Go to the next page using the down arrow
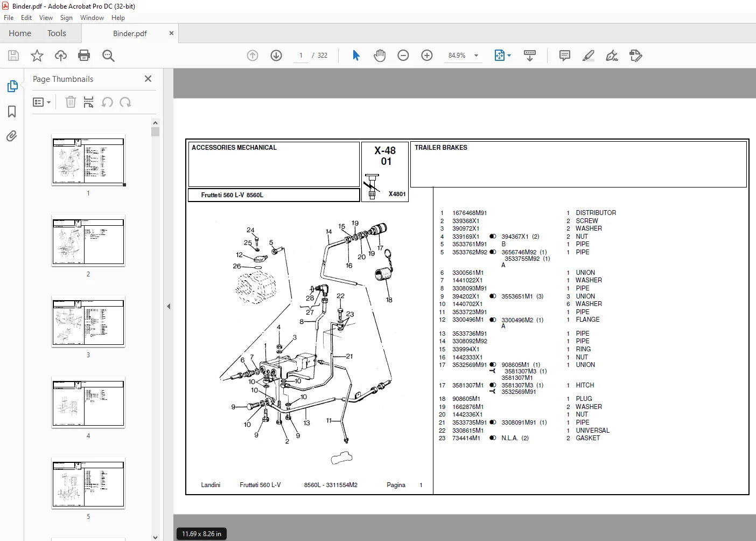The image size is (756, 541). pyautogui.click(x=276, y=56)
